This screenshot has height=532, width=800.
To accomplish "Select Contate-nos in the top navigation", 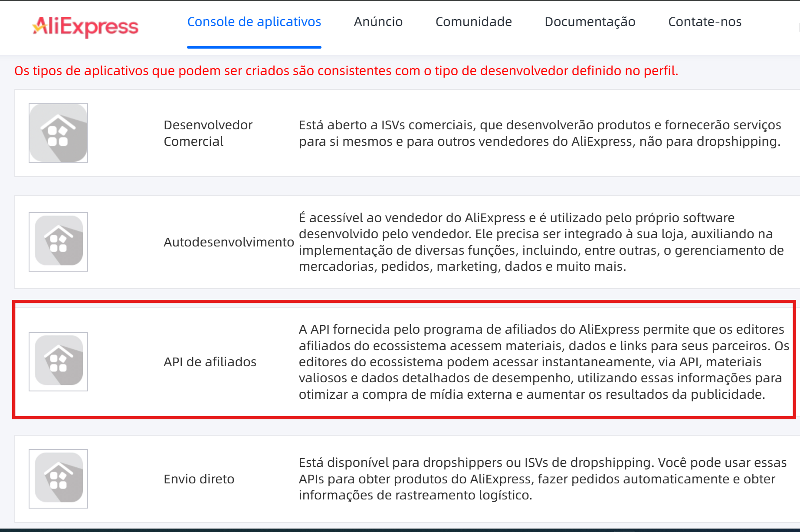I will 705,22.
